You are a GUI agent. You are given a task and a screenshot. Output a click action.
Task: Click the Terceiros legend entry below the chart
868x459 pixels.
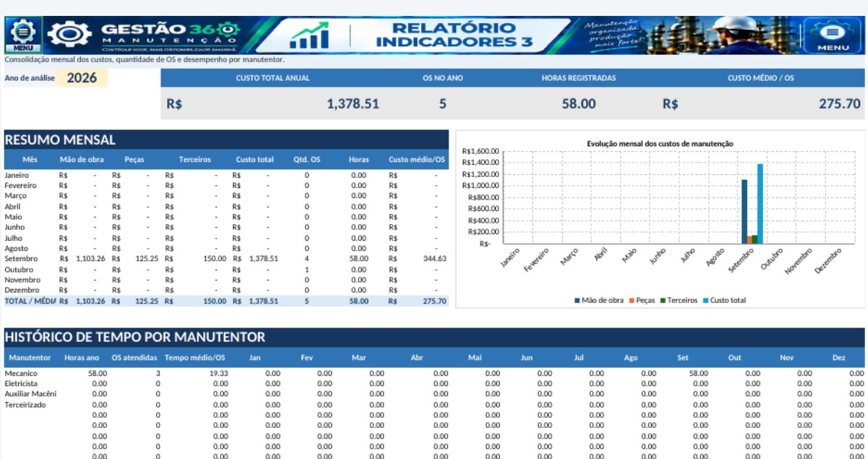[678, 300]
